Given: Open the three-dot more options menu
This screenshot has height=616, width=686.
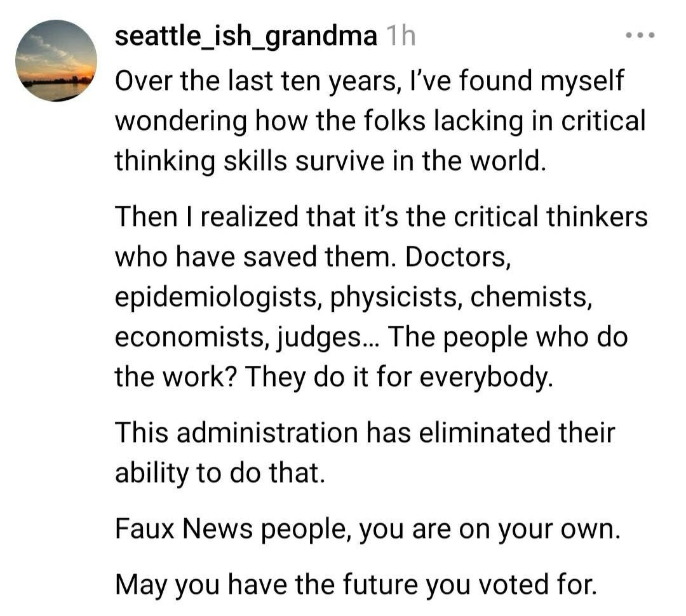Looking at the screenshot, I should tap(640, 35).
